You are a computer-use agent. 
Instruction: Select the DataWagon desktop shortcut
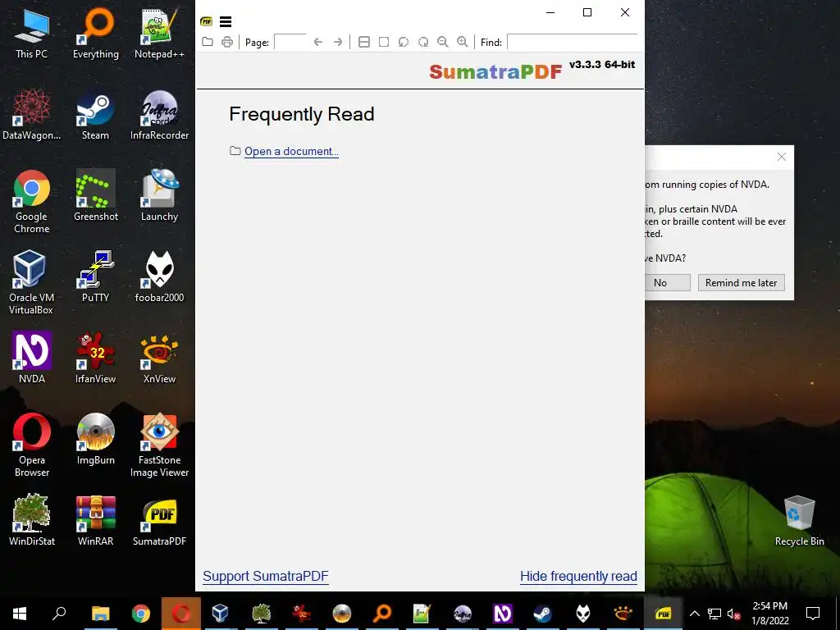[32, 115]
